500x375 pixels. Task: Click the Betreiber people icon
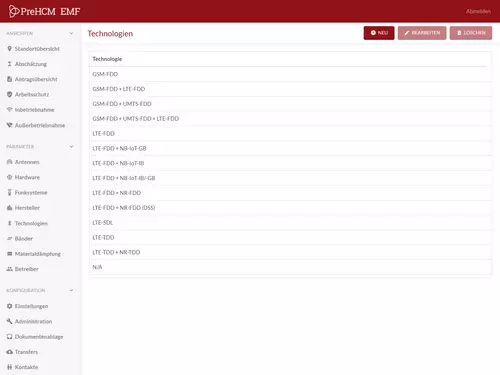point(9,269)
